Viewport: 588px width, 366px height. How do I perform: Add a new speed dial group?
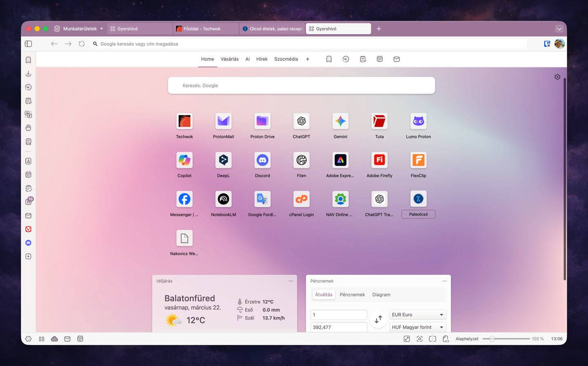(307, 59)
